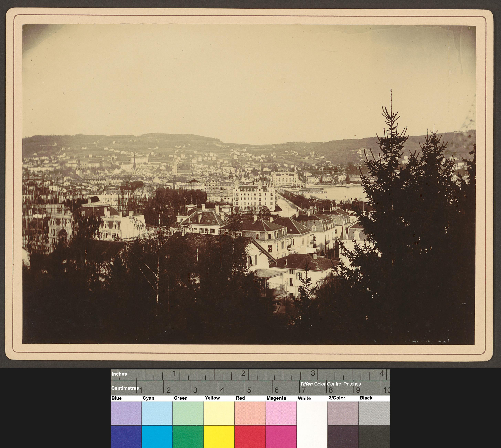Screen dimensions: 501x448
Task: Choose the pale salmon patch under Red
Action: point(250,413)
